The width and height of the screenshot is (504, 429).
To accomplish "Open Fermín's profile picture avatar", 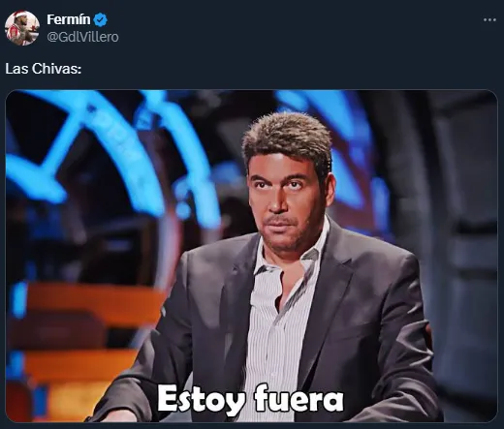I will (x=22, y=28).
